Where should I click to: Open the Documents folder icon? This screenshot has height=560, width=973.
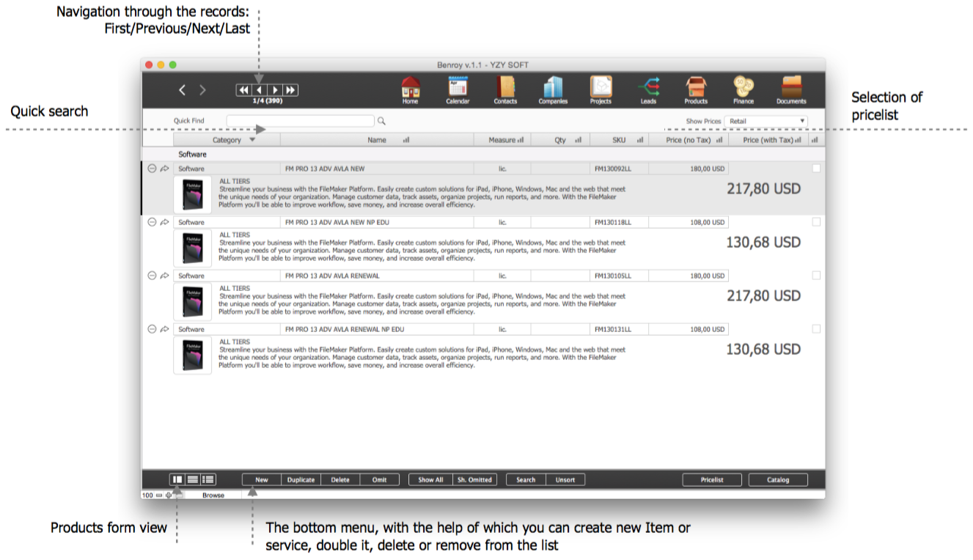click(x=791, y=88)
